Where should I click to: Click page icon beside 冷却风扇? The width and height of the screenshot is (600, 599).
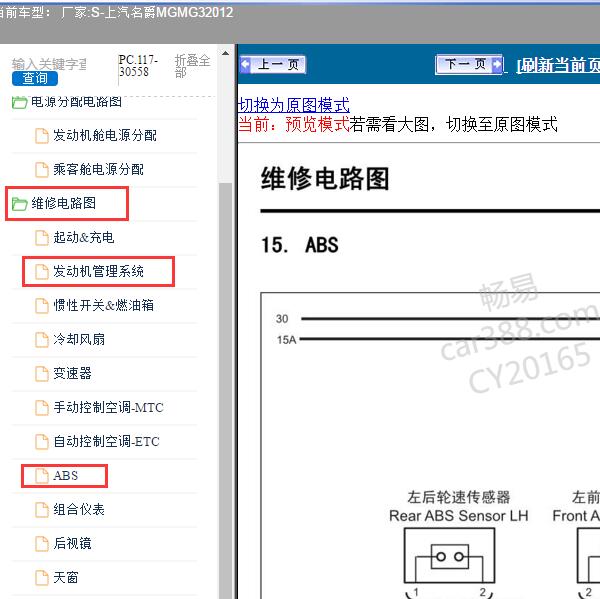42,339
